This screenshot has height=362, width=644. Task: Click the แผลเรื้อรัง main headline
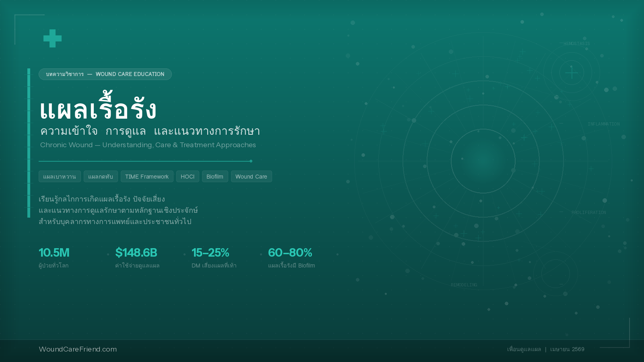coord(98,109)
